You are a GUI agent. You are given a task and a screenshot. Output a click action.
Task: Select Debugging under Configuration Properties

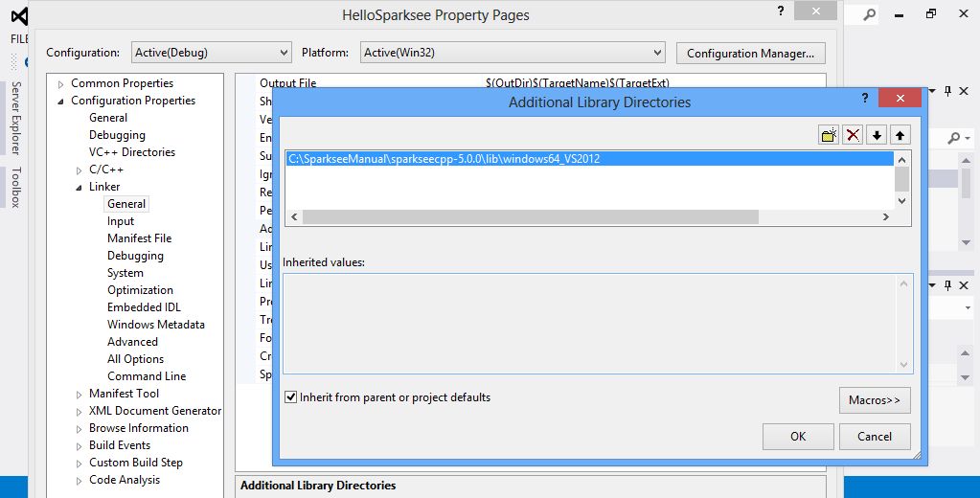[x=117, y=135]
